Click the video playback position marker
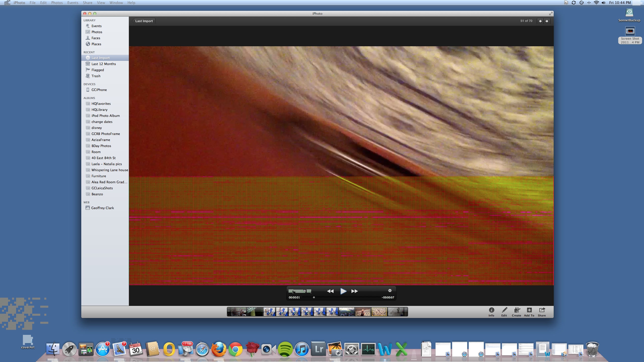The image size is (644, 362). tap(314, 297)
